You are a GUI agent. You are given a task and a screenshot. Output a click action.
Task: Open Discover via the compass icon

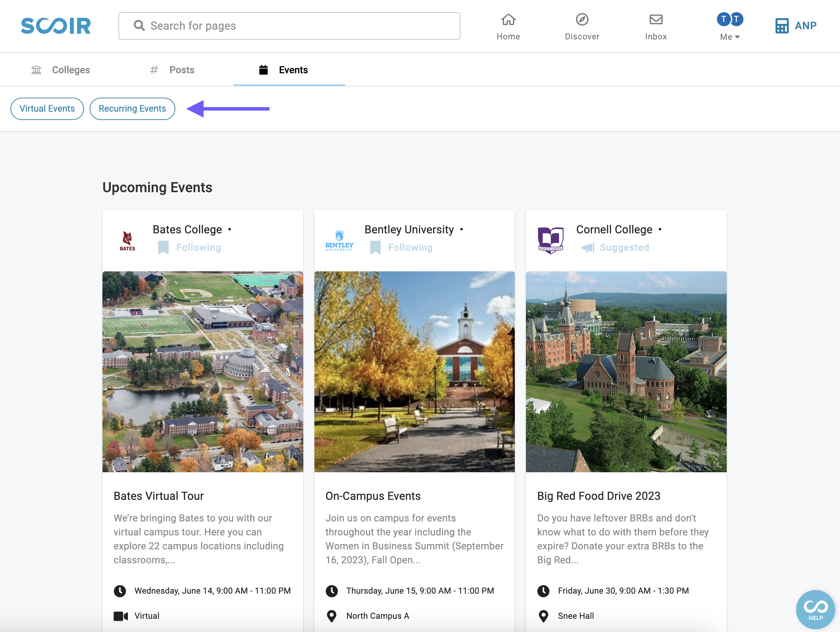coord(582,20)
